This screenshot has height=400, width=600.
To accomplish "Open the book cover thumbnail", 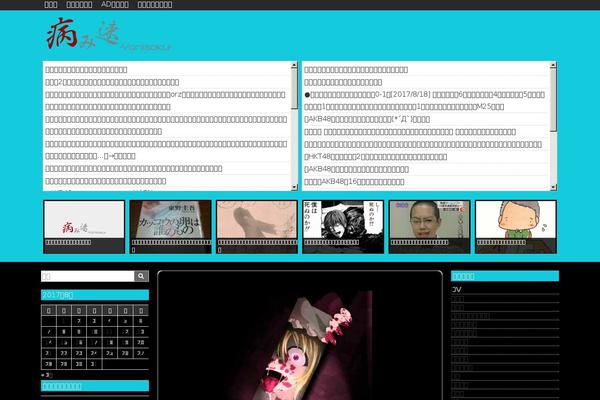I will [170, 227].
